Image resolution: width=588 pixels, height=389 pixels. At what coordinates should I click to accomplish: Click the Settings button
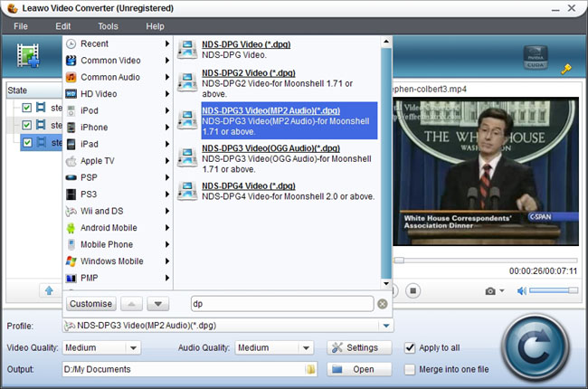coord(359,347)
